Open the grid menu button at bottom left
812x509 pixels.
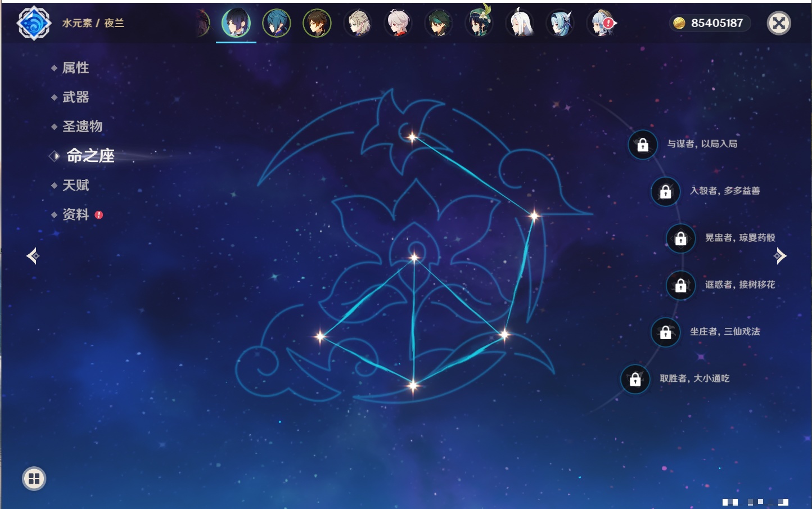(34, 479)
